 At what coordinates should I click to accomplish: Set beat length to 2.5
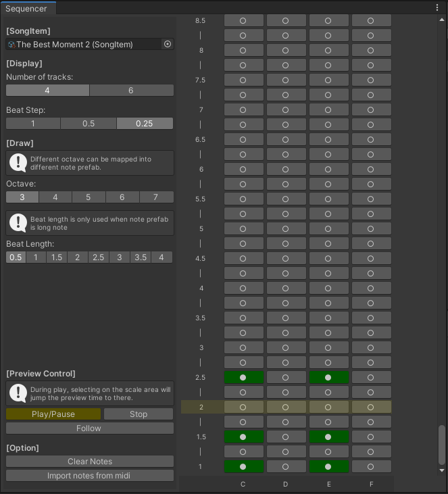(x=98, y=257)
